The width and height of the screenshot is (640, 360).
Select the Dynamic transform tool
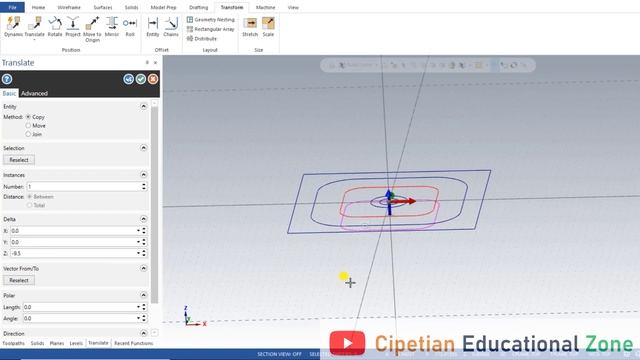coord(13,27)
